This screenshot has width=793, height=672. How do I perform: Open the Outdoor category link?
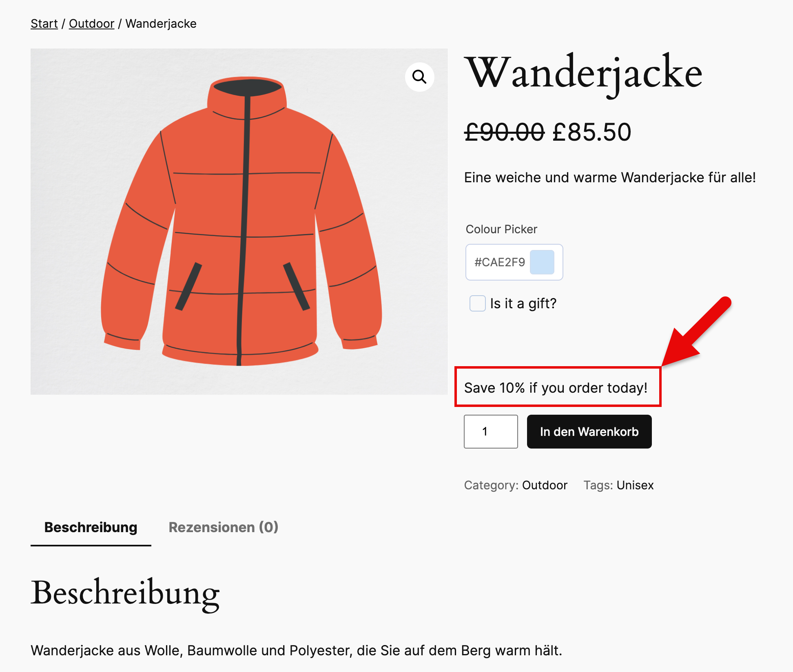(545, 485)
